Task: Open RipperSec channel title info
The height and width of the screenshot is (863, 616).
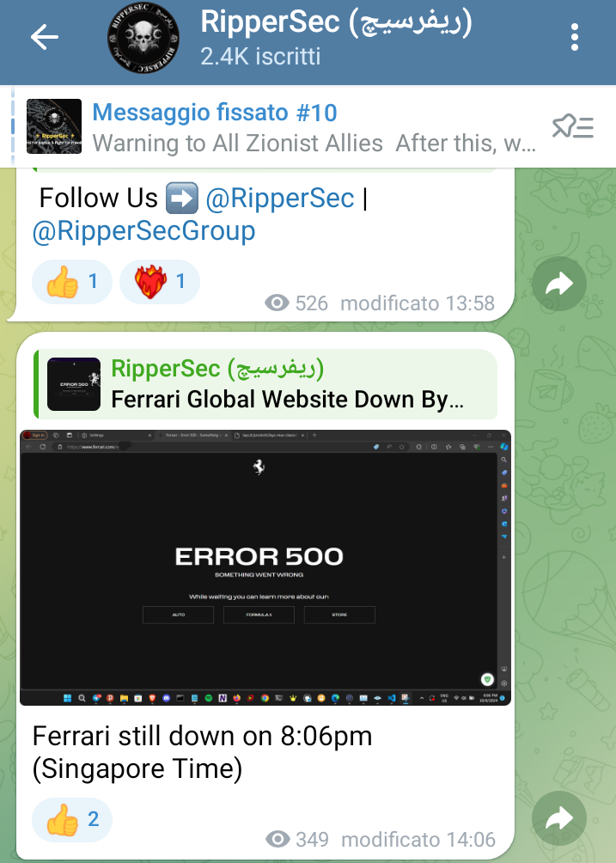Action: click(x=336, y=23)
